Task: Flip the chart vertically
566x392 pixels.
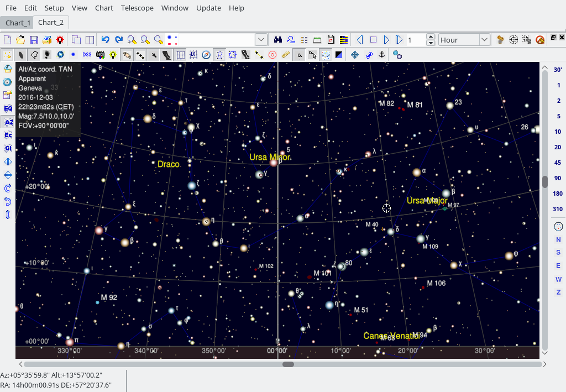Action: [x=8, y=175]
